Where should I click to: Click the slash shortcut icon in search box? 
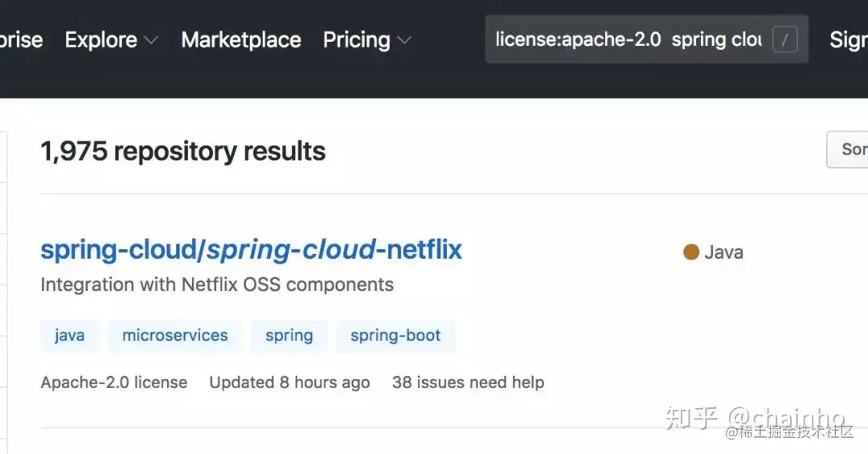point(784,39)
